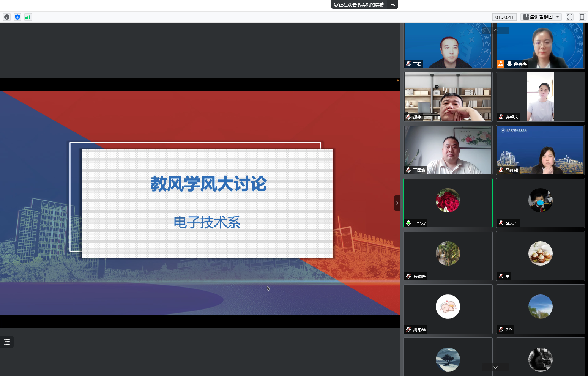Image resolution: width=588 pixels, height=376 pixels.
Task: Click the profile badge next to 裴春梅's microphone
Action: point(500,64)
